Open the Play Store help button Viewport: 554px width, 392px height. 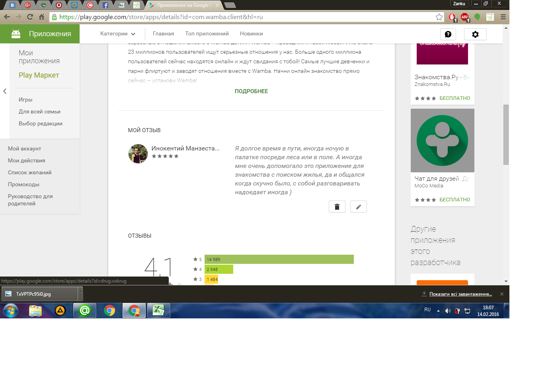point(448,34)
